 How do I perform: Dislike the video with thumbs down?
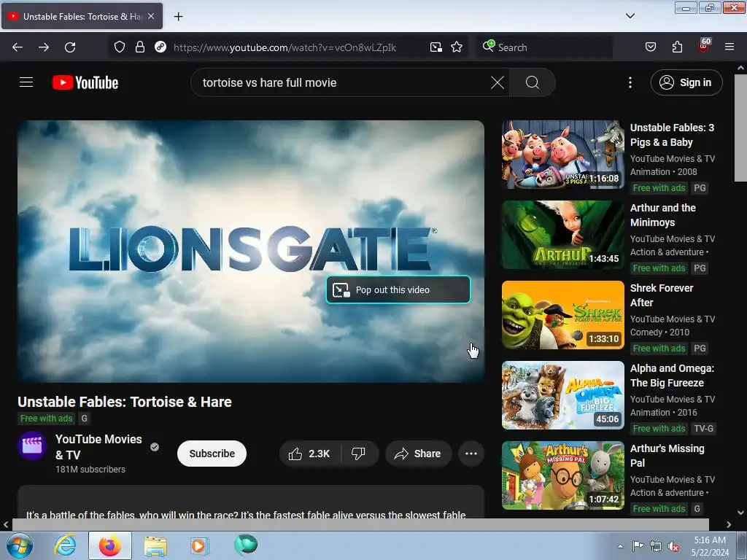coord(359,454)
